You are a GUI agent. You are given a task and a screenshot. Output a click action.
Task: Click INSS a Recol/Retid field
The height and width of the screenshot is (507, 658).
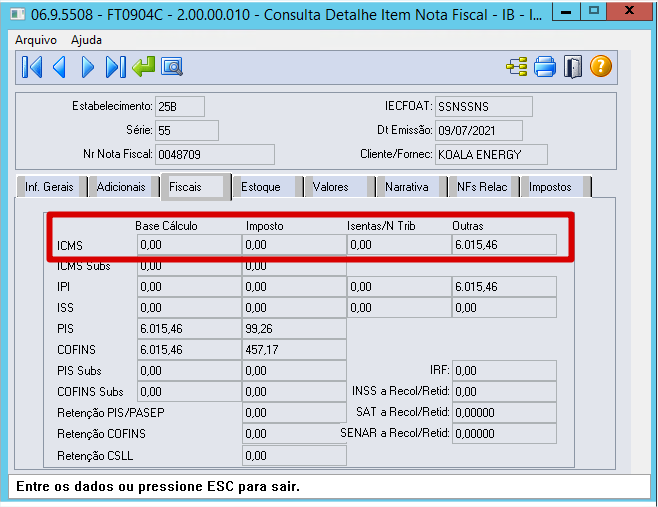(504, 392)
